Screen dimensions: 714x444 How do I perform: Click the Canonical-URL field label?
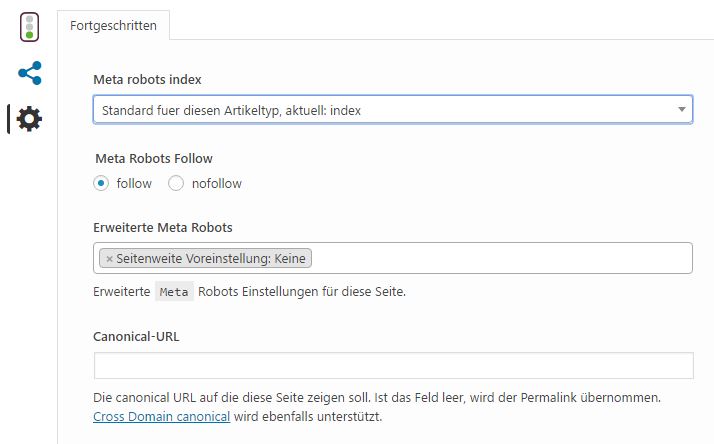[x=136, y=337]
